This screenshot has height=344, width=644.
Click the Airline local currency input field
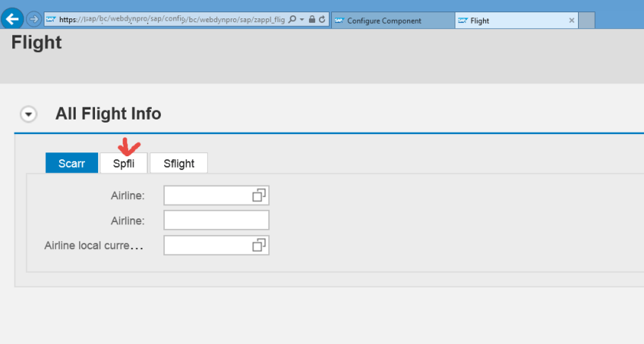216,245
